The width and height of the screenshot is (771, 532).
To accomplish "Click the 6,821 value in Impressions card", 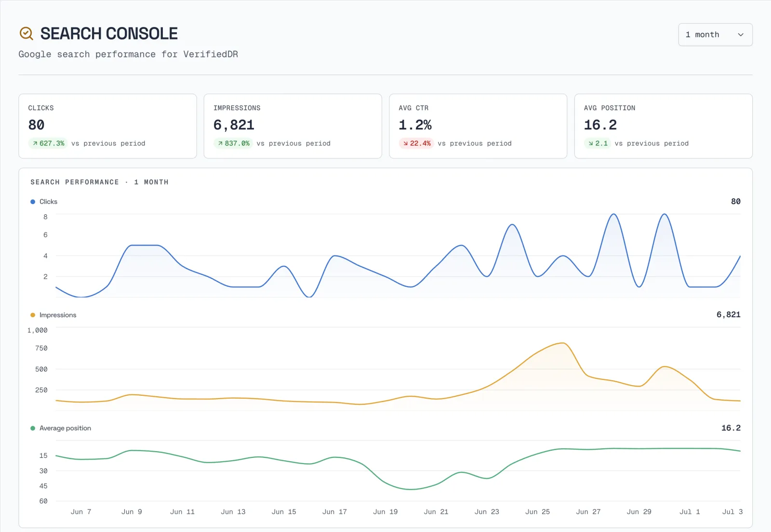I will point(234,125).
